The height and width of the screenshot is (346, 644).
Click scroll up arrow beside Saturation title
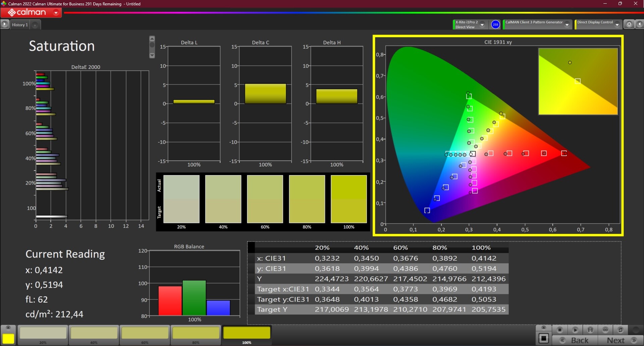[x=152, y=39]
